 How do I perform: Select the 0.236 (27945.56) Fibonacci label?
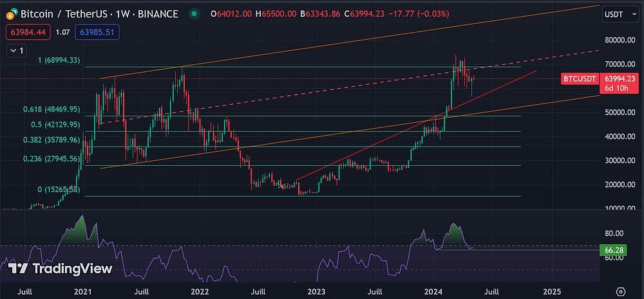[52, 159]
